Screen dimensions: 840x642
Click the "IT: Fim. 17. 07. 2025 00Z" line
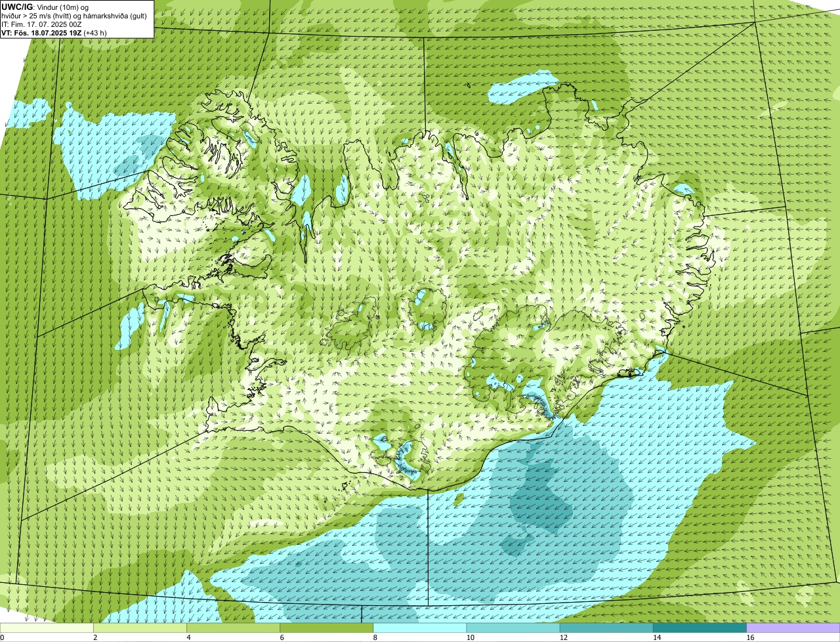[x=41, y=24]
